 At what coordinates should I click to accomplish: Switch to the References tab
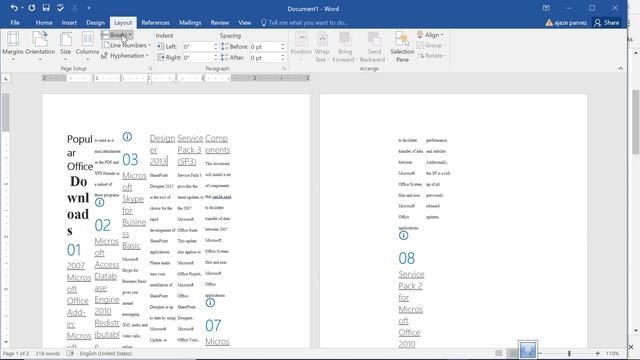155,22
